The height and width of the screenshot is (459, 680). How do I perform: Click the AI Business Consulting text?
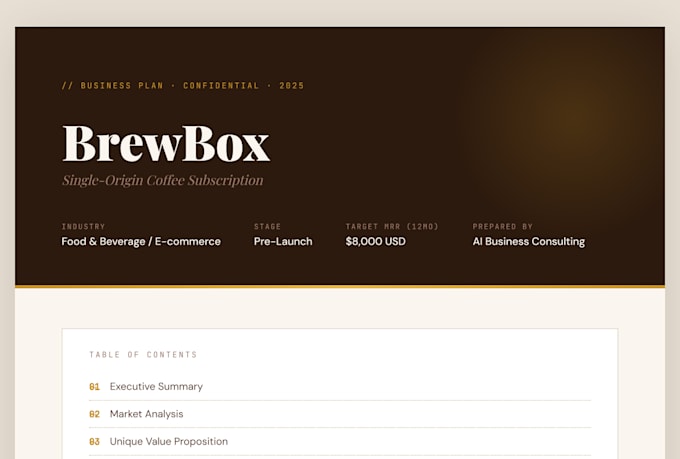pos(529,241)
